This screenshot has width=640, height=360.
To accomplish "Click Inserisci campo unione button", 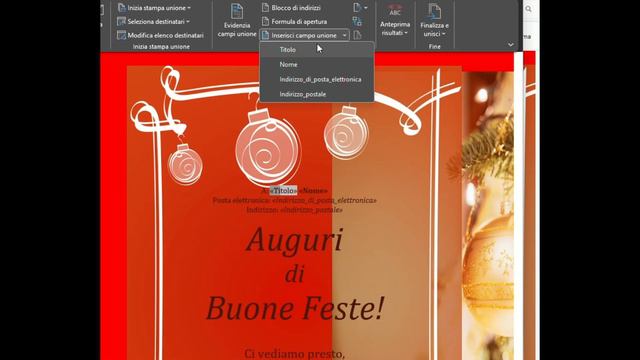I will pyautogui.click(x=300, y=36).
